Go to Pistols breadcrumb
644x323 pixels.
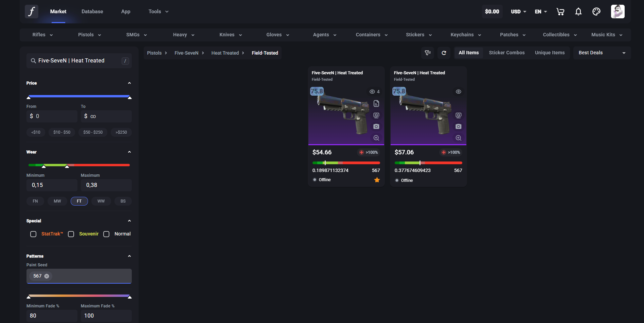pyautogui.click(x=154, y=53)
